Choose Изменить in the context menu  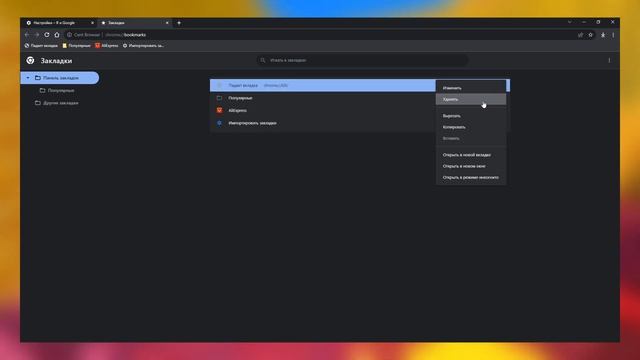point(471,88)
